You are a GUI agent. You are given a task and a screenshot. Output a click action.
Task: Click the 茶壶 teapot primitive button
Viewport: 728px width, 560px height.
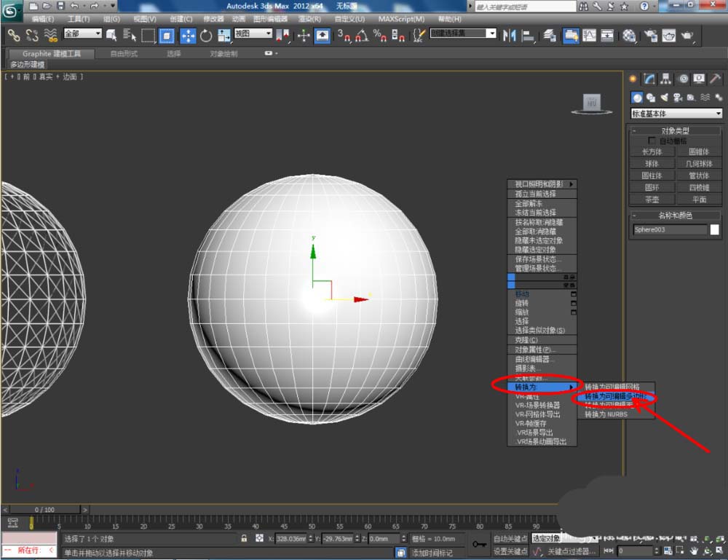pos(652,199)
